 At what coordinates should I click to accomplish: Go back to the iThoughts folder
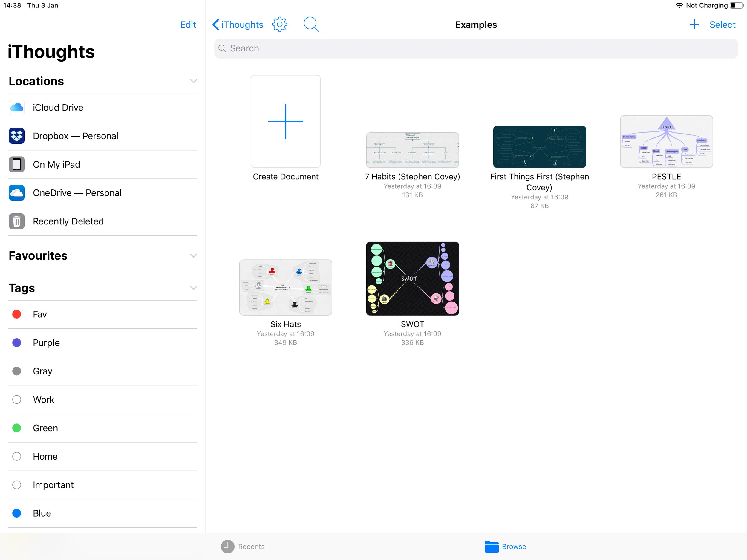pos(238,25)
